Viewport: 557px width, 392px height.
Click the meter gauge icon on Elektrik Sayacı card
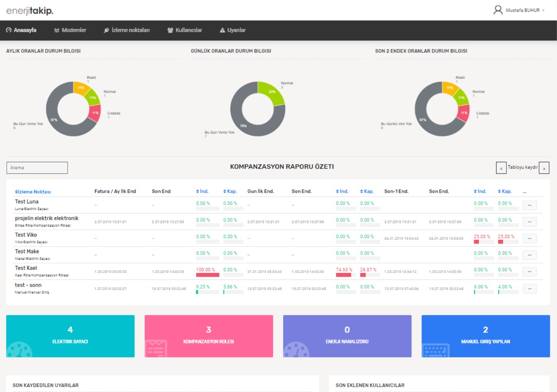tap(19, 349)
